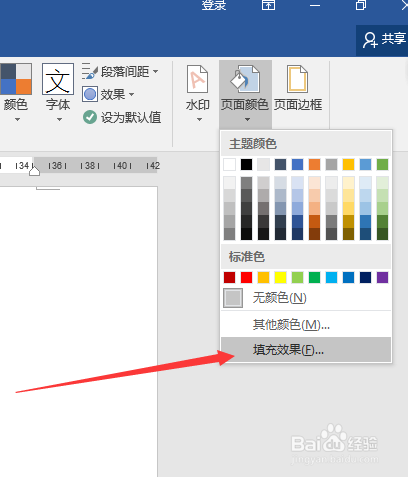Image resolution: width=408 pixels, height=477 pixels.
Task: Click the 页面边框 text label
Action: pos(298,105)
